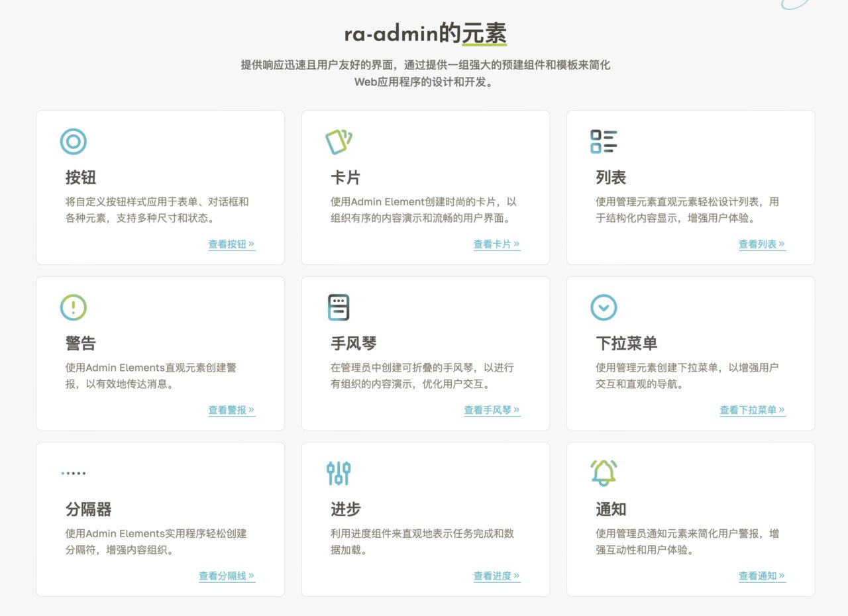Click the 进步 card heading
This screenshot has height=616, width=848.
346,509
